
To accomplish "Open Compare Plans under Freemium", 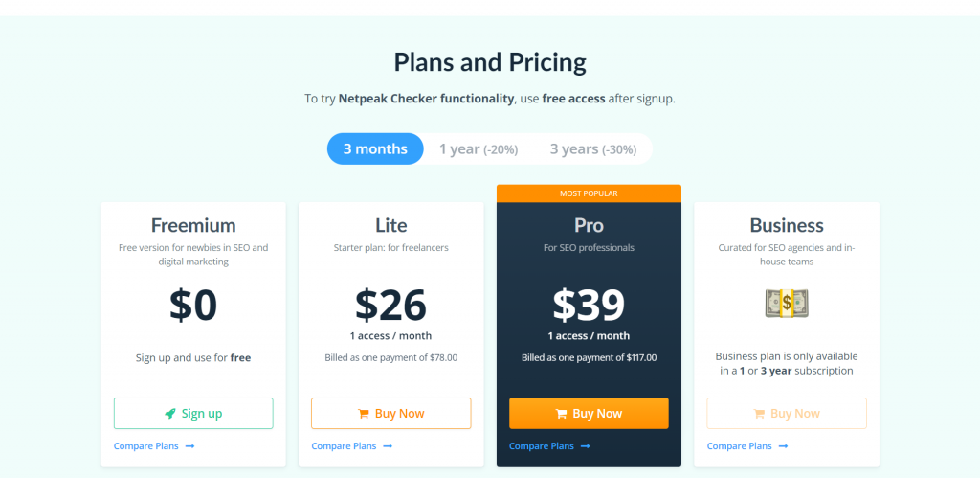I will (145, 446).
